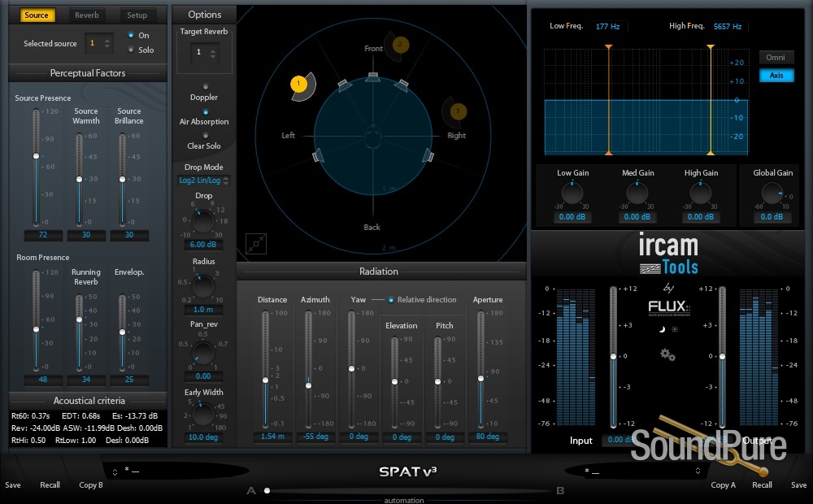Change Target Reverb stepper value
This screenshot has height=504, width=813.
212,53
